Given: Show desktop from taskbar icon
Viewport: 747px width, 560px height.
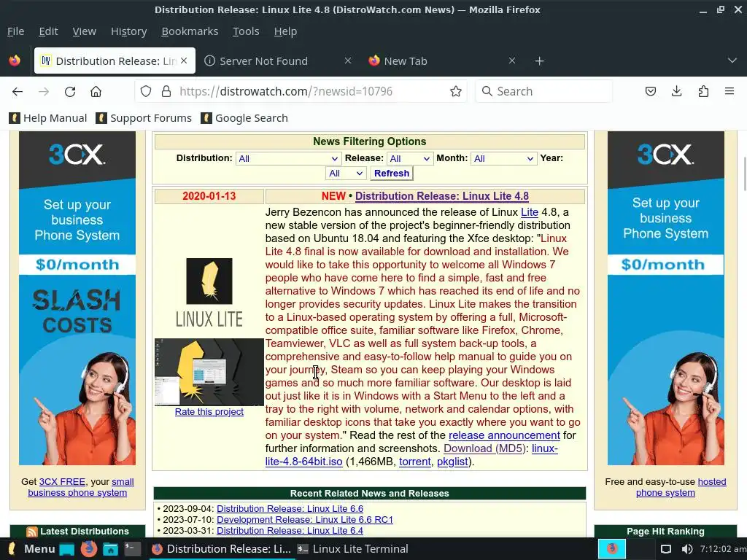Looking at the screenshot, I should tap(66, 549).
